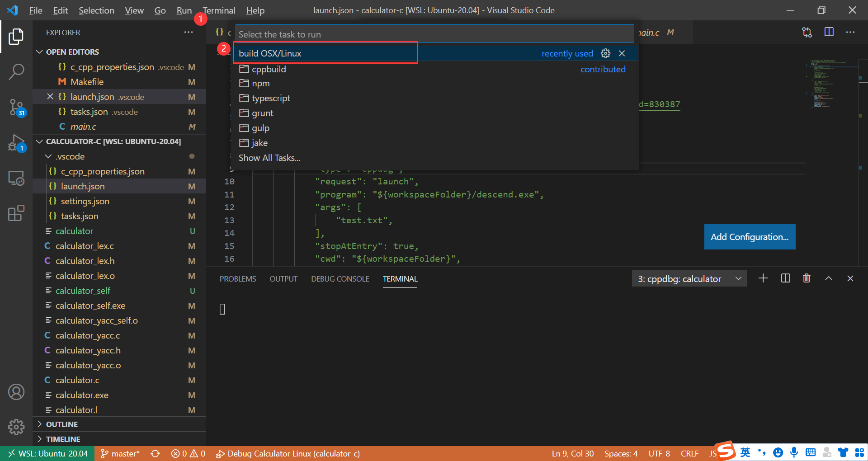Click the Add Configuration button
The height and width of the screenshot is (461, 868).
(749, 236)
